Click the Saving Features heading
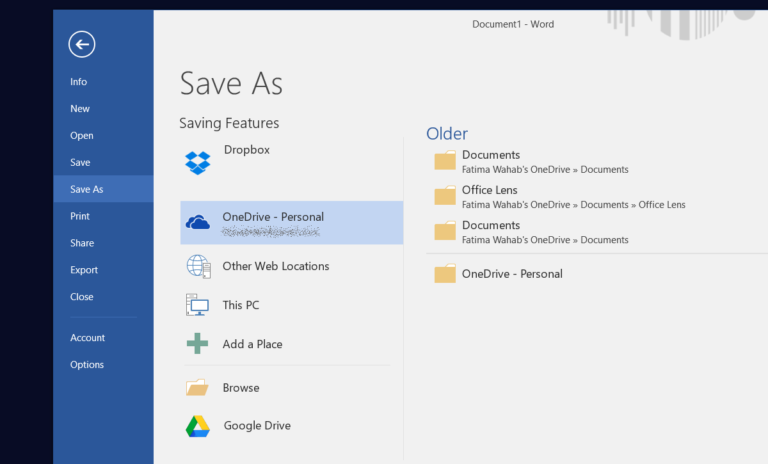 tap(229, 123)
